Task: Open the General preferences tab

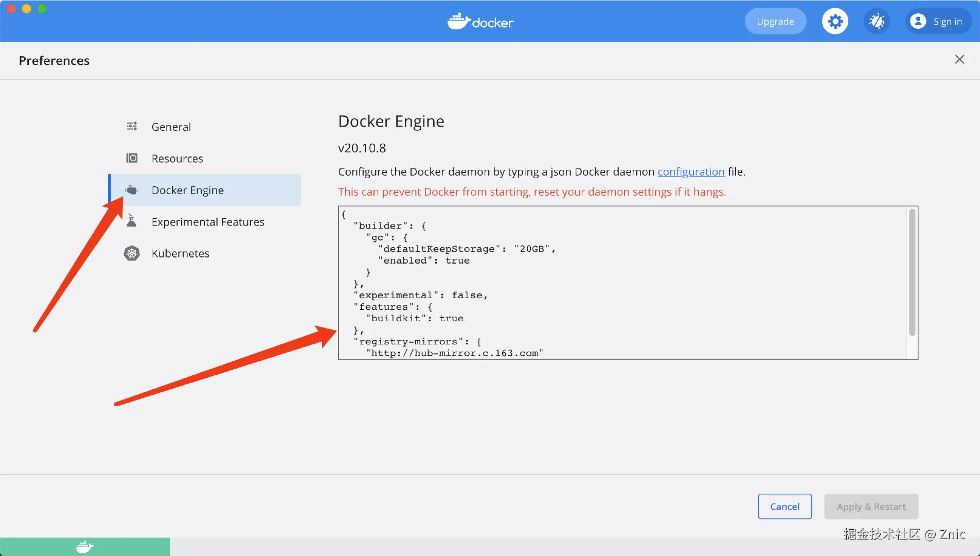Action: pos(205,127)
